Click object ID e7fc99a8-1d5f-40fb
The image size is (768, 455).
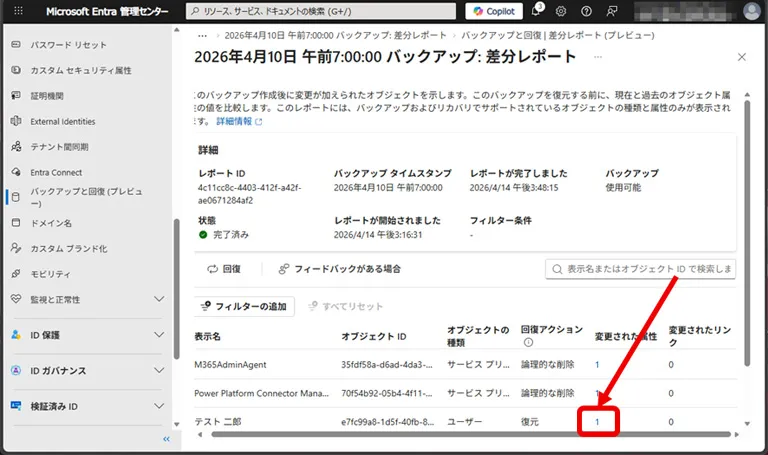coord(387,421)
